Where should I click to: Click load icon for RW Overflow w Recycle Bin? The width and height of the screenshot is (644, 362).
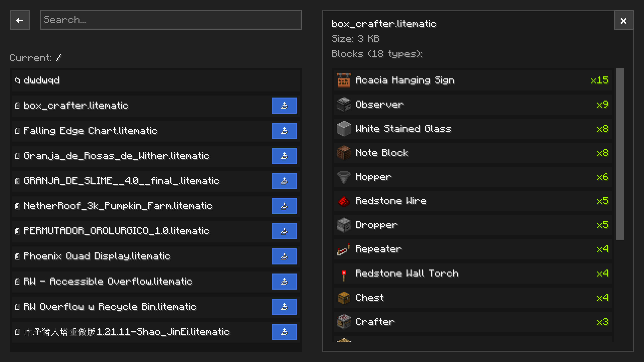coord(284,307)
